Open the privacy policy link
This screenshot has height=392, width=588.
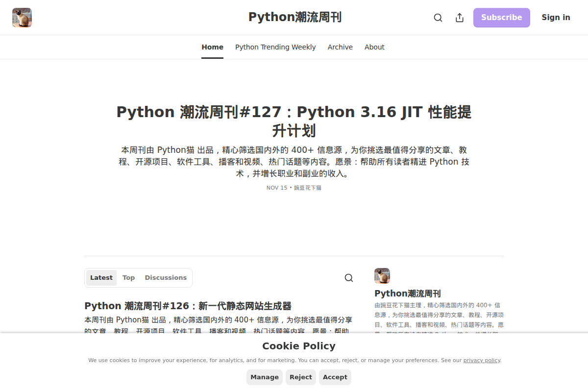482,360
